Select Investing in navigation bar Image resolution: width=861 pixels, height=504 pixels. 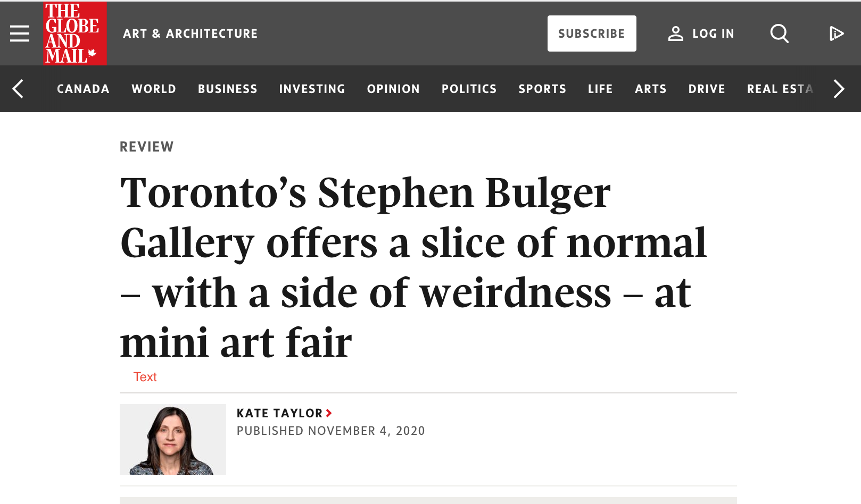(312, 89)
